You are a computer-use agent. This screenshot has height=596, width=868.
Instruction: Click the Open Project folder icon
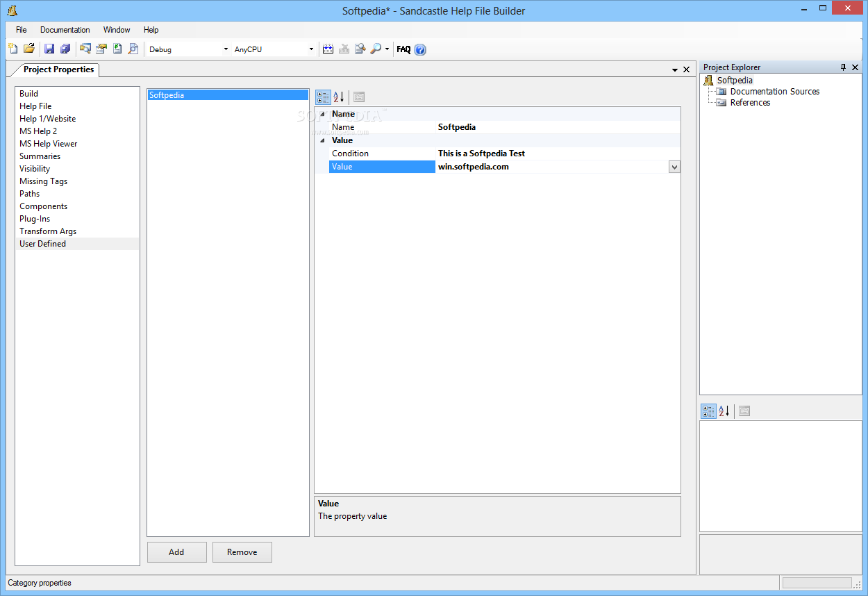(x=29, y=49)
